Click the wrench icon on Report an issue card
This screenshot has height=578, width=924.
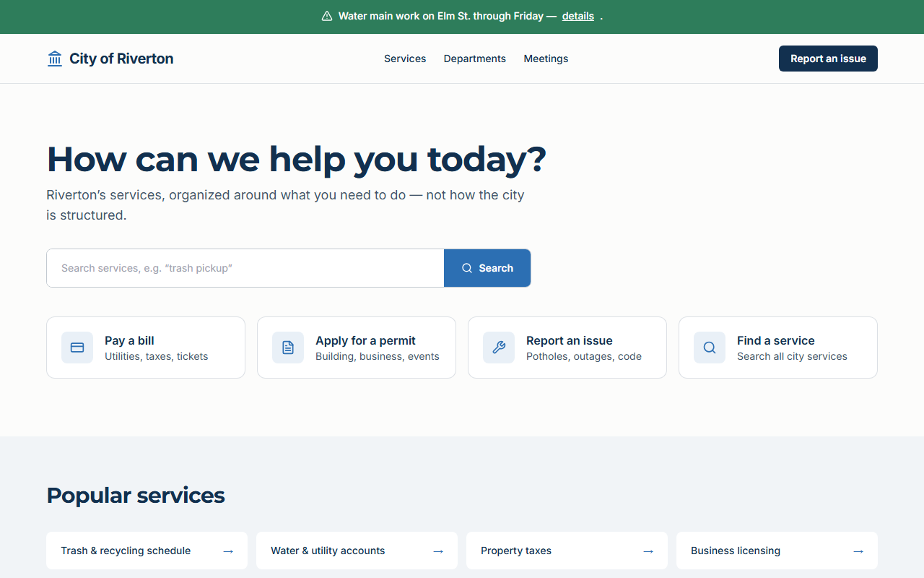[499, 348]
